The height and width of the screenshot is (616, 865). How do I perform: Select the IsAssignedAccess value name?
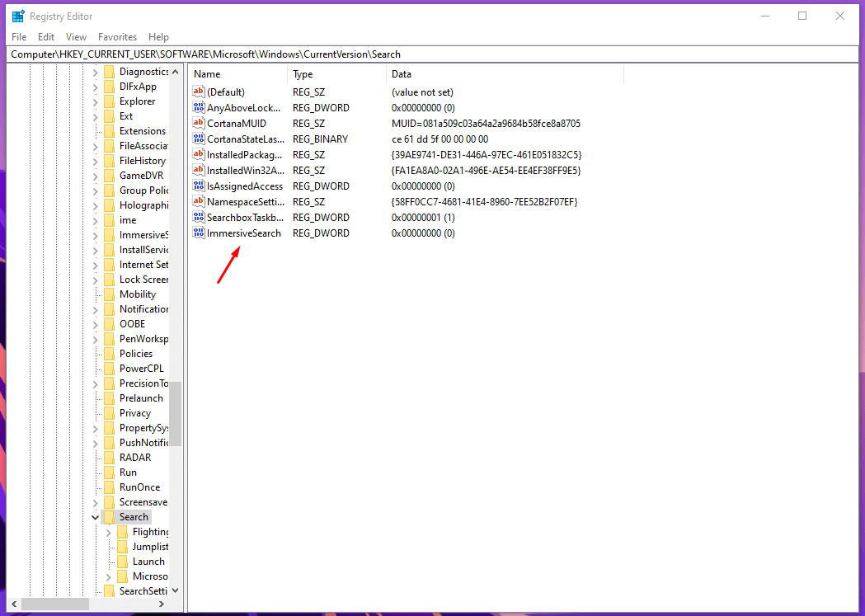click(x=245, y=186)
